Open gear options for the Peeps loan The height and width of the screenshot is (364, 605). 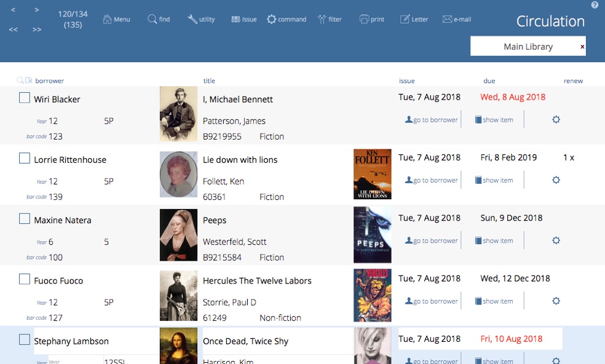click(556, 240)
